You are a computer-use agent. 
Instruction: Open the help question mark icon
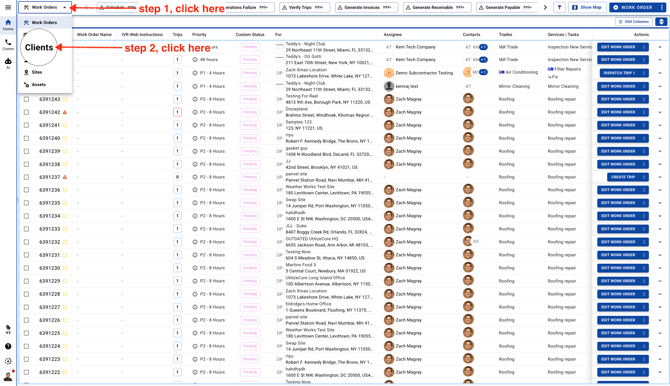[x=8, y=346]
